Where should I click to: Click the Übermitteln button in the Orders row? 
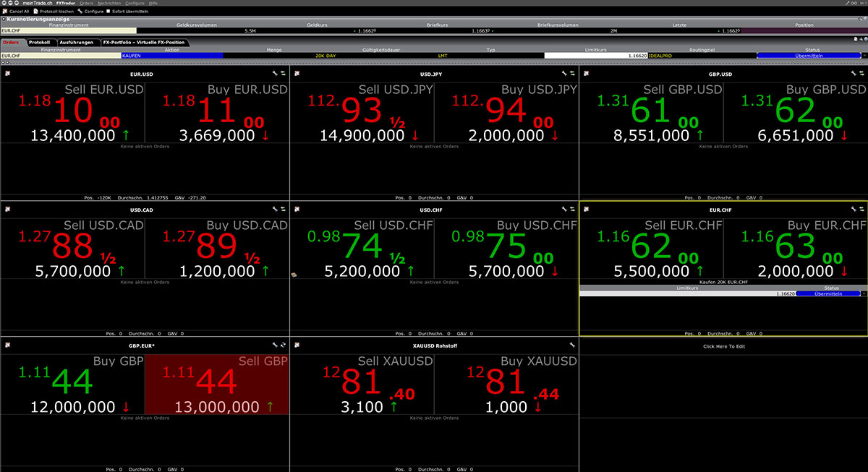[808, 55]
